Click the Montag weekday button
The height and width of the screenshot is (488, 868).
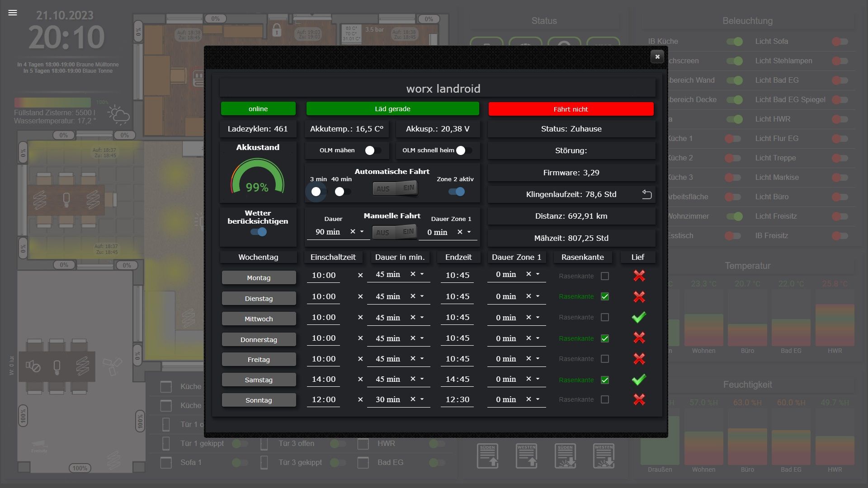click(259, 277)
